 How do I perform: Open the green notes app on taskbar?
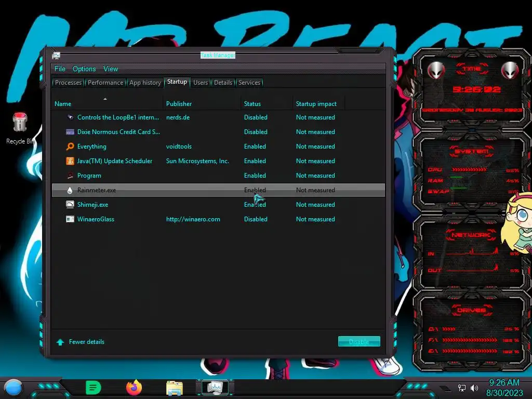(x=94, y=388)
